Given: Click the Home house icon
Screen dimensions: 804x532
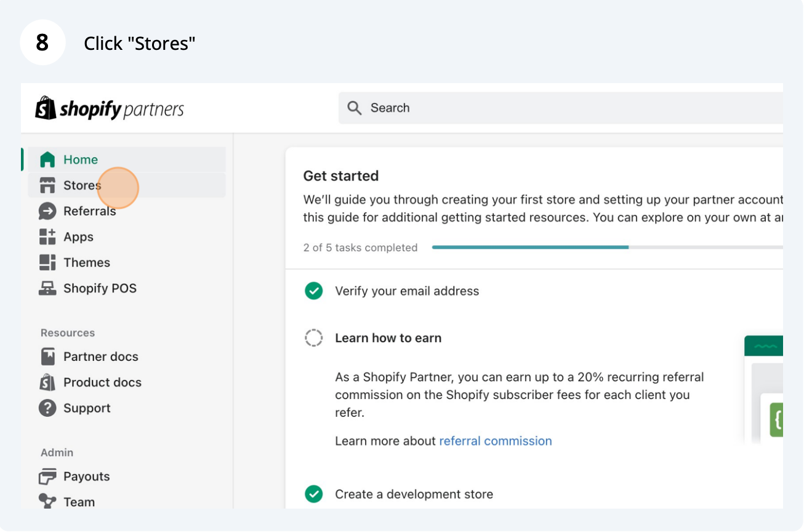Looking at the screenshot, I should point(47,160).
